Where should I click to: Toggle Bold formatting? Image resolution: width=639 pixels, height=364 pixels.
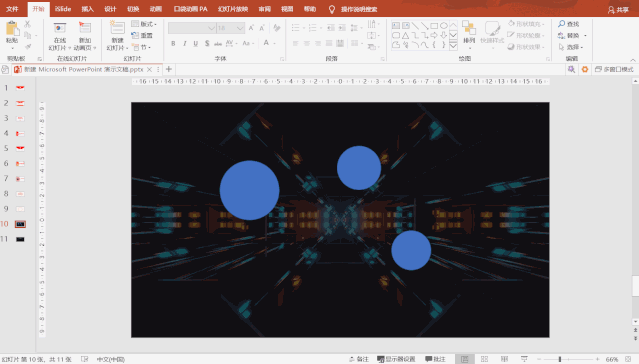pos(173,43)
